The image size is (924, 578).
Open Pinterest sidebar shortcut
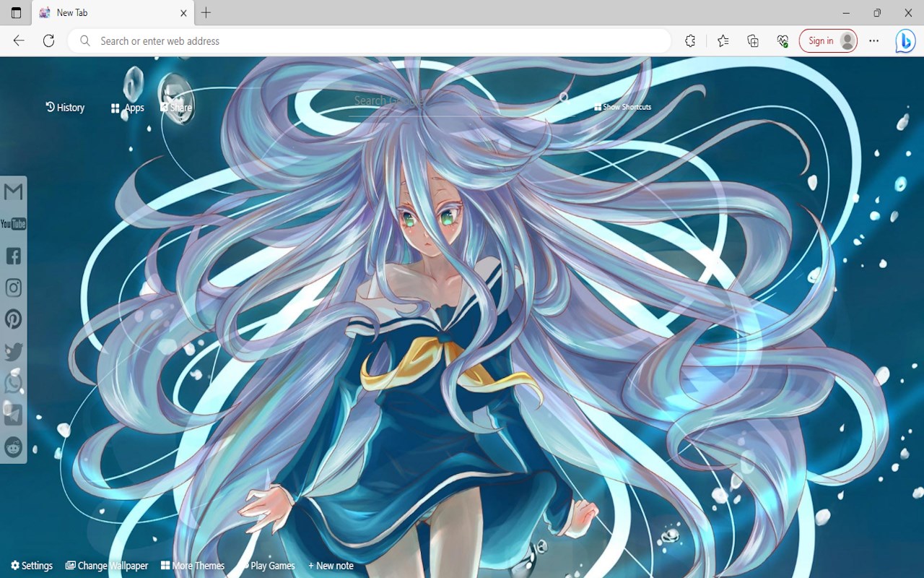(x=13, y=319)
